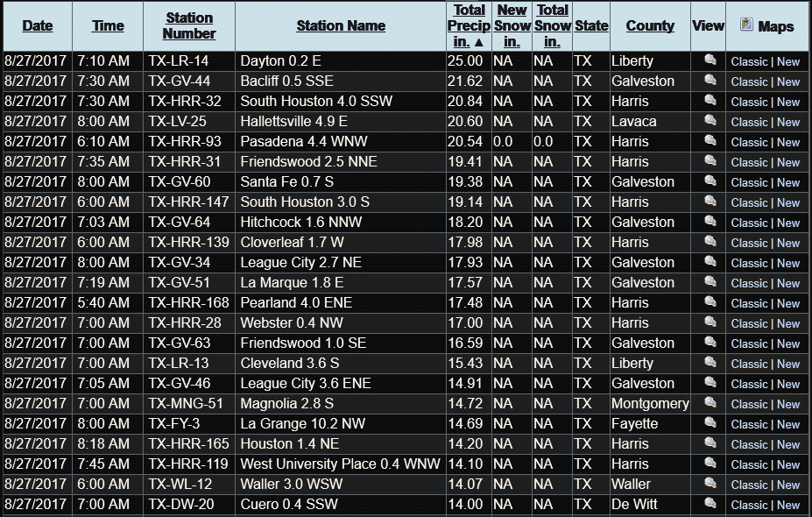View report icon for Magnolia 2.8 S

click(x=710, y=403)
